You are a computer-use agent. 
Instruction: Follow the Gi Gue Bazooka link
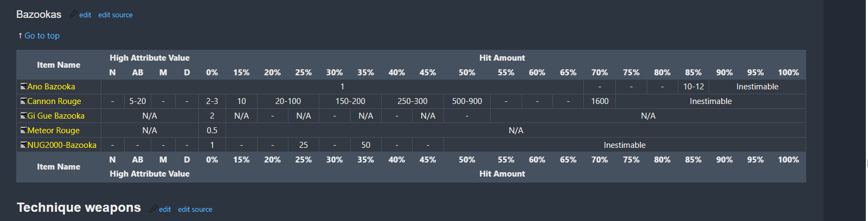(56, 116)
